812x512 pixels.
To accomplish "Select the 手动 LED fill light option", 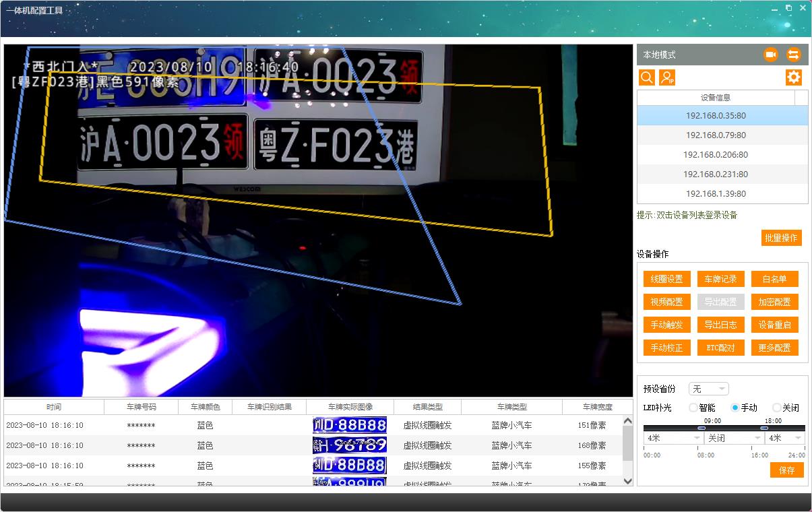I will click(735, 408).
